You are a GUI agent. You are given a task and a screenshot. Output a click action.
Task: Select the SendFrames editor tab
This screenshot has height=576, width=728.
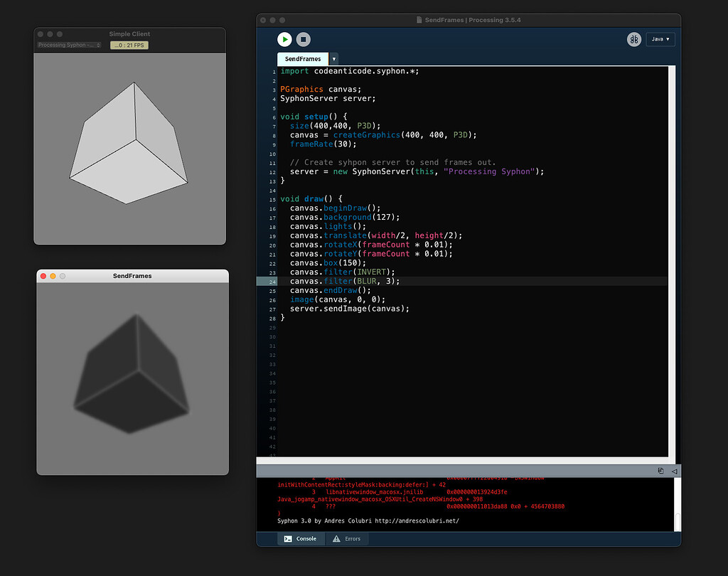[x=301, y=59]
